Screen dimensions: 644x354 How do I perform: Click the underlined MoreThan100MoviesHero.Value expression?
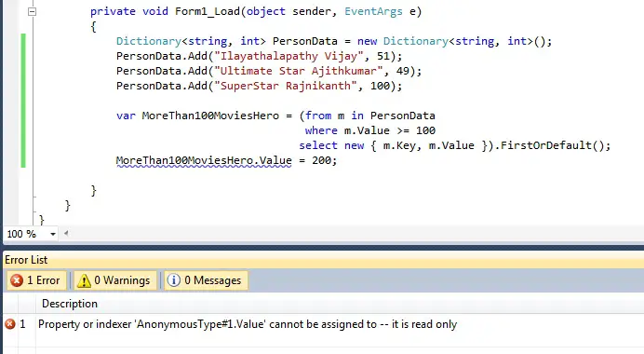tap(204, 161)
